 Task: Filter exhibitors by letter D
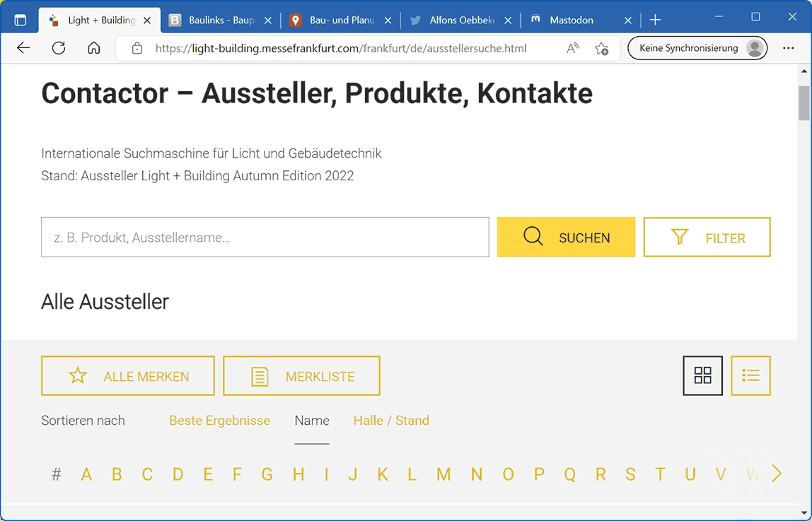click(x=178, y=474)
